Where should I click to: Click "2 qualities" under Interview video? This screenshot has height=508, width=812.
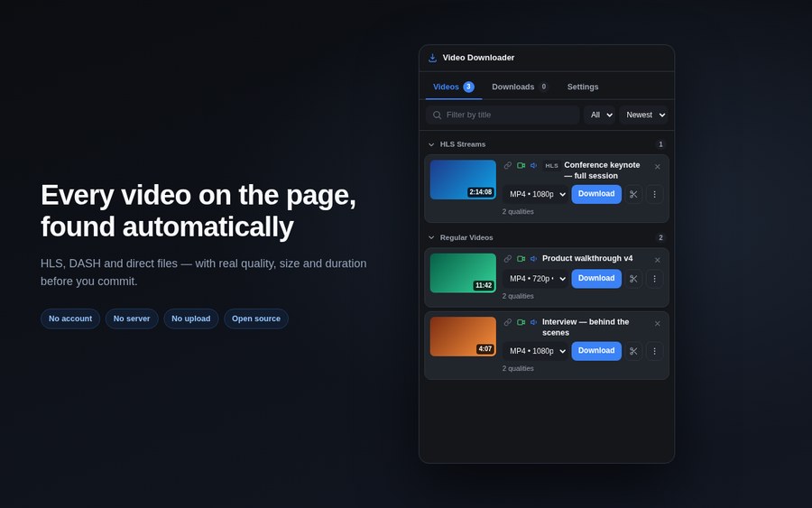click(x=518, y=369)
